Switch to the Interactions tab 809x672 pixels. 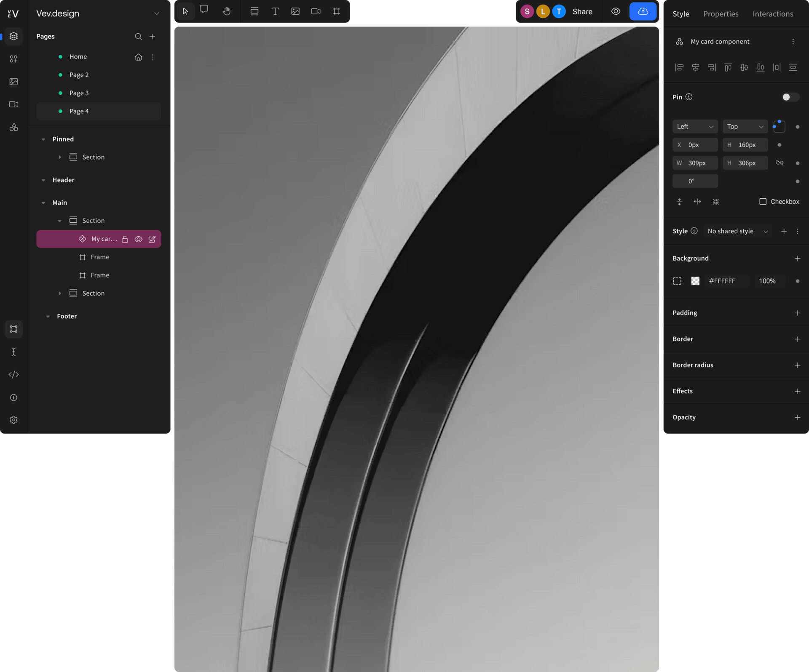point(773,13)
